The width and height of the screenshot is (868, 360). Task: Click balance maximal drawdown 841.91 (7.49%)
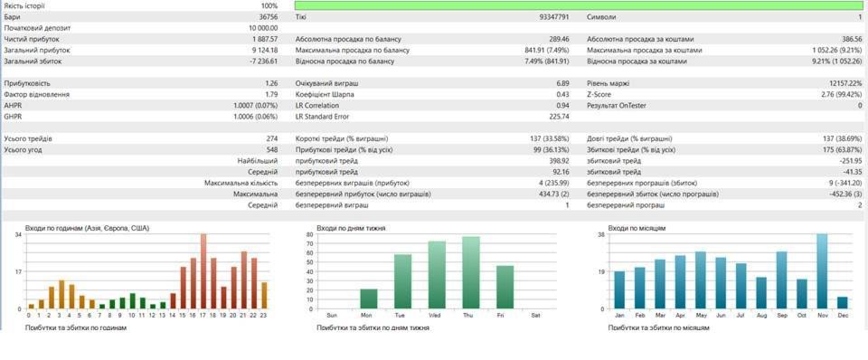click(547, 51)
